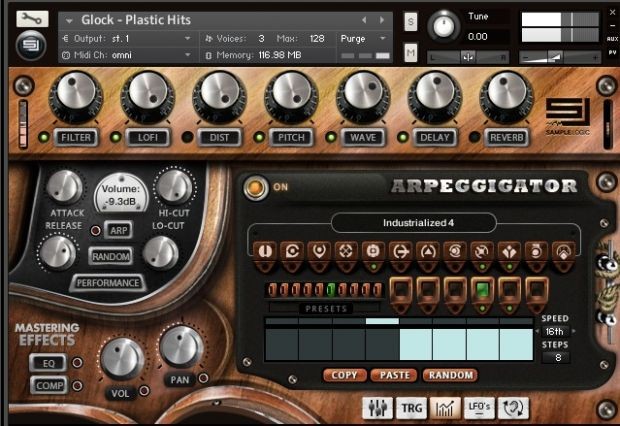
Task: Open the circular-arrow page icon at bottom
Action: point(513,408)
